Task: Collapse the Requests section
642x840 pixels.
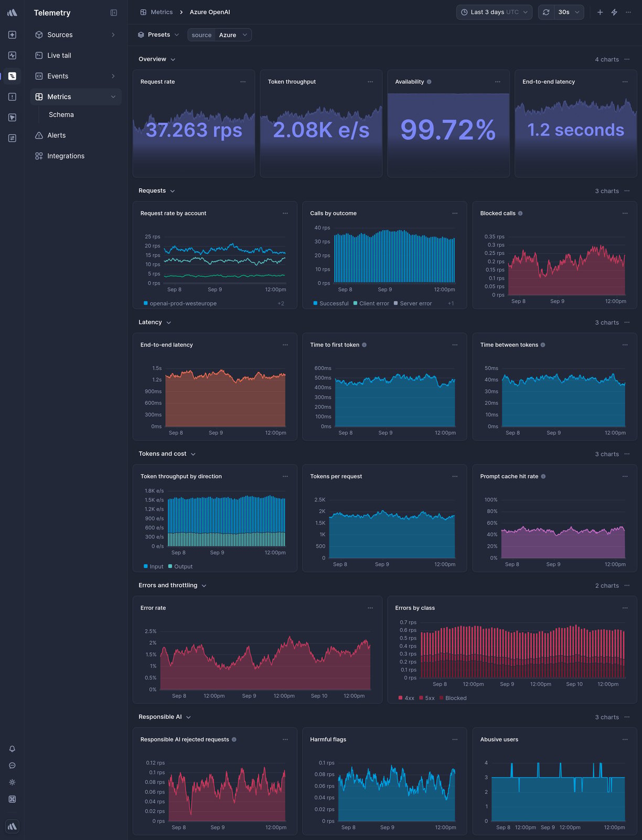Action: click(157, 191)
